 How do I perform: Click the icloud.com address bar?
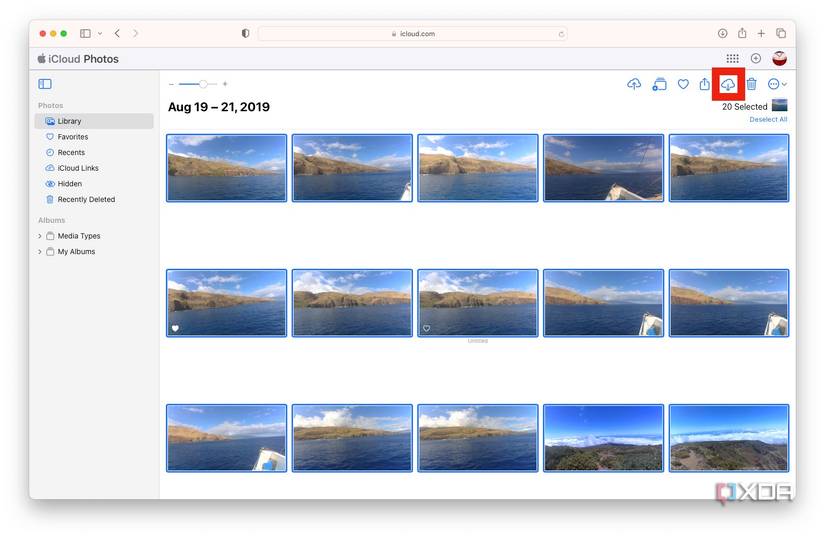(412, 34)
